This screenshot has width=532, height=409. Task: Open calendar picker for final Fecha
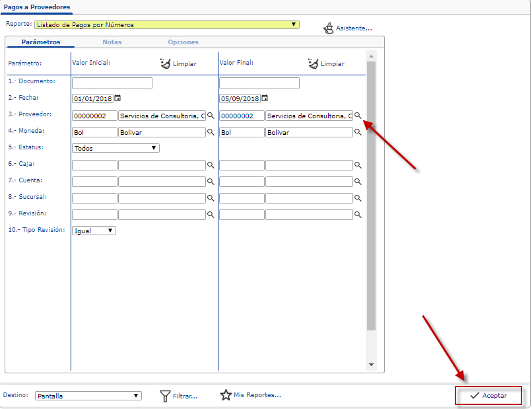[x=265, y=98]
